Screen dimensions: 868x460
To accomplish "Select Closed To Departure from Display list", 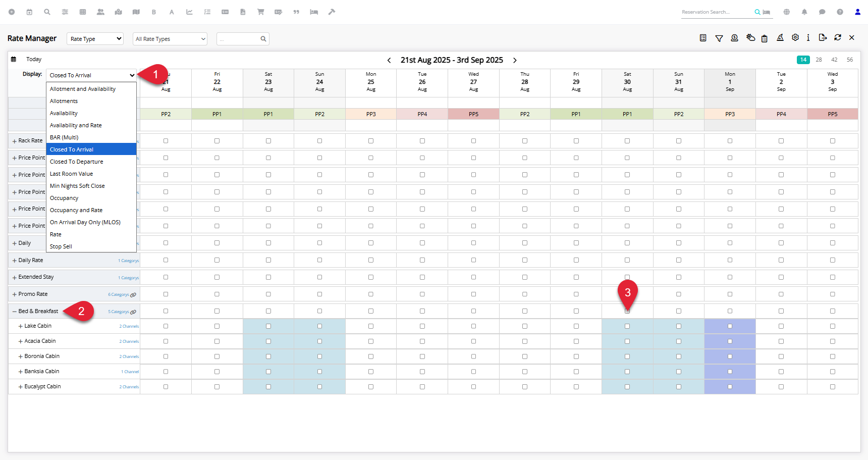I will click(91, 162).
